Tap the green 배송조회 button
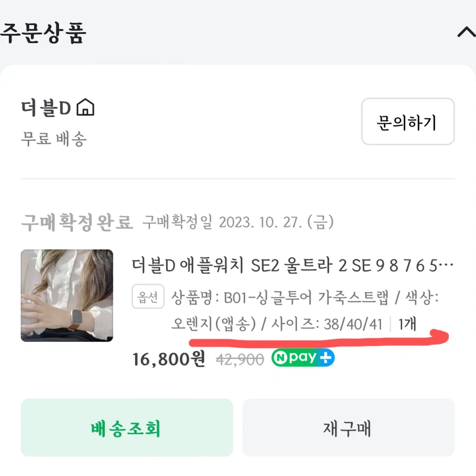This screenshot has width=476, height=476. [127, 428]
